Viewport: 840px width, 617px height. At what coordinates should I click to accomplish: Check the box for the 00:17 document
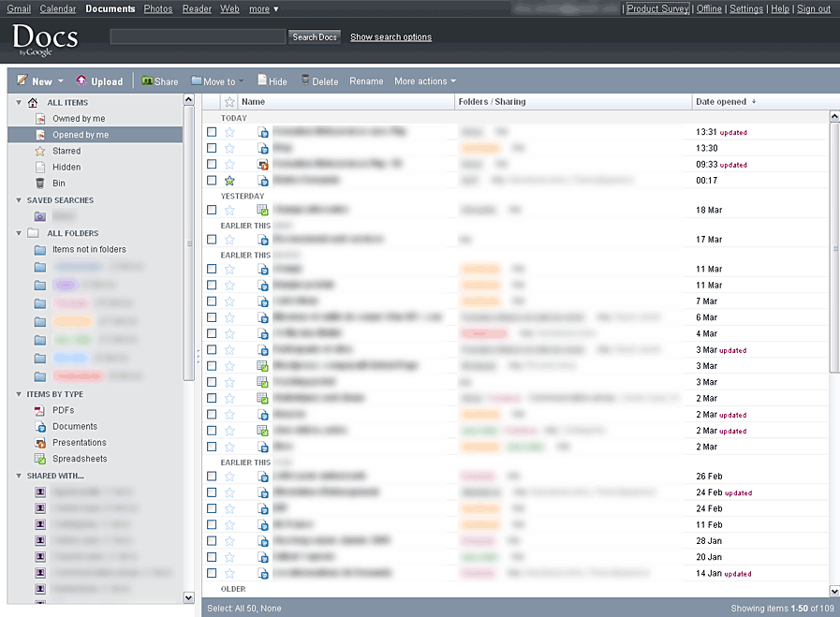pyautogui.click(x=212, y=181)
